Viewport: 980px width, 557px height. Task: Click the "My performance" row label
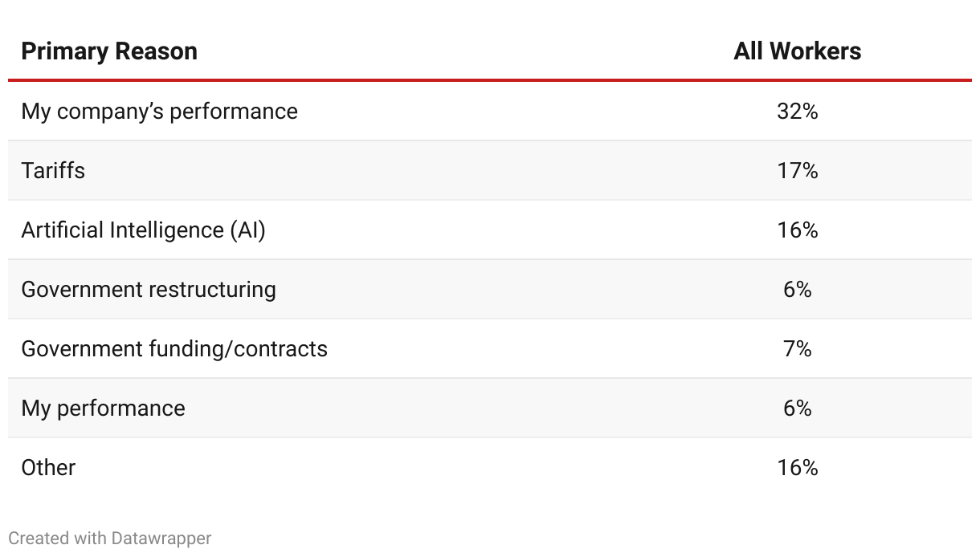[x=103, y=408]
